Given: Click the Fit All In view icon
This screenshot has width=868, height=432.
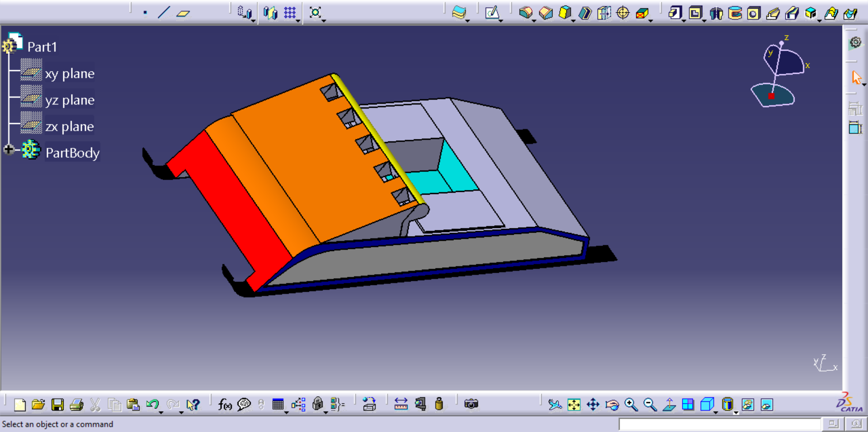Looking at the screenshot, I should tap(574, 404).
